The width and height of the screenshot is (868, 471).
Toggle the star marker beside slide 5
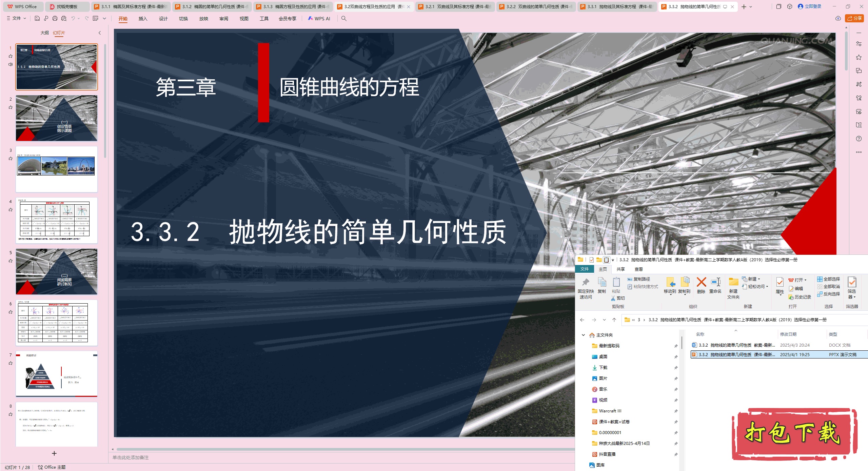tap(11, 261)
